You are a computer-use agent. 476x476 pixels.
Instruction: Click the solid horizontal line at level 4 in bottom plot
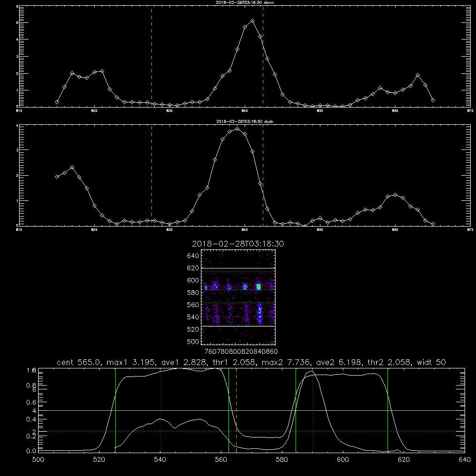pos(251,410)
